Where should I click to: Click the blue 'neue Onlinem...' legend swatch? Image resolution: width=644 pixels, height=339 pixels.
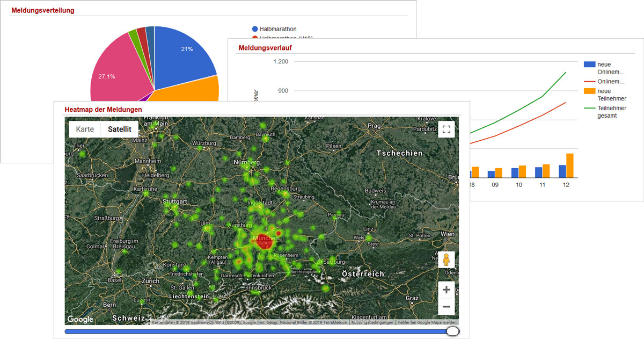589,64
